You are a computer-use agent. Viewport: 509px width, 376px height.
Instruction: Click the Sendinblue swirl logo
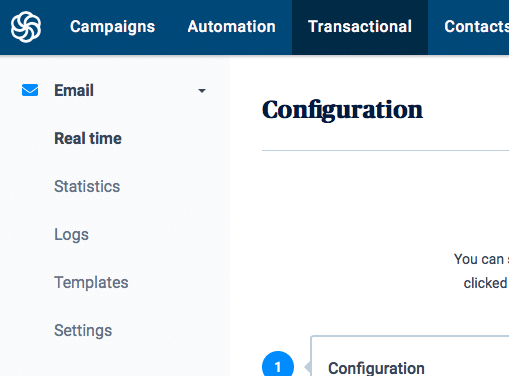tap(26, 27)
